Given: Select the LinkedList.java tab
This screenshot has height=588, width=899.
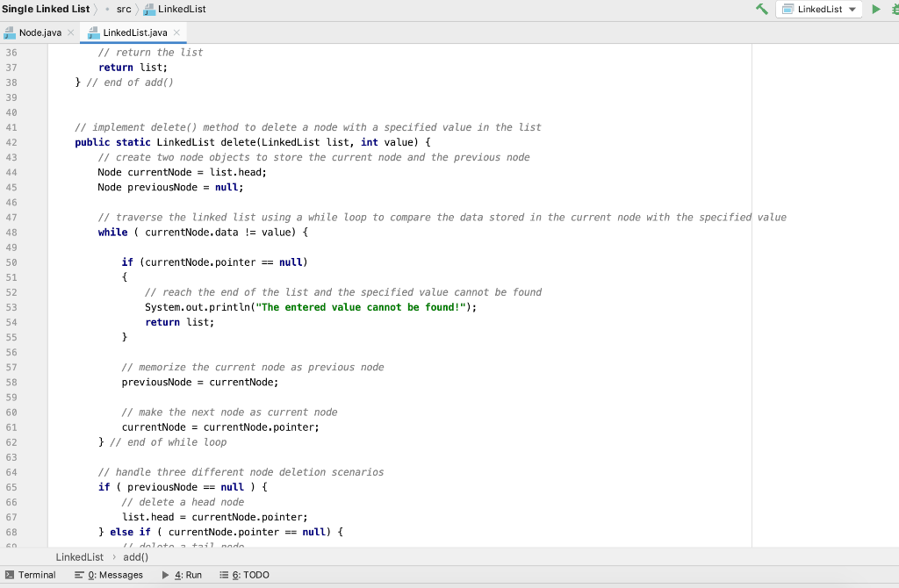Looking at the screenshot, I should pyautogui.click(x=135, y=32).
